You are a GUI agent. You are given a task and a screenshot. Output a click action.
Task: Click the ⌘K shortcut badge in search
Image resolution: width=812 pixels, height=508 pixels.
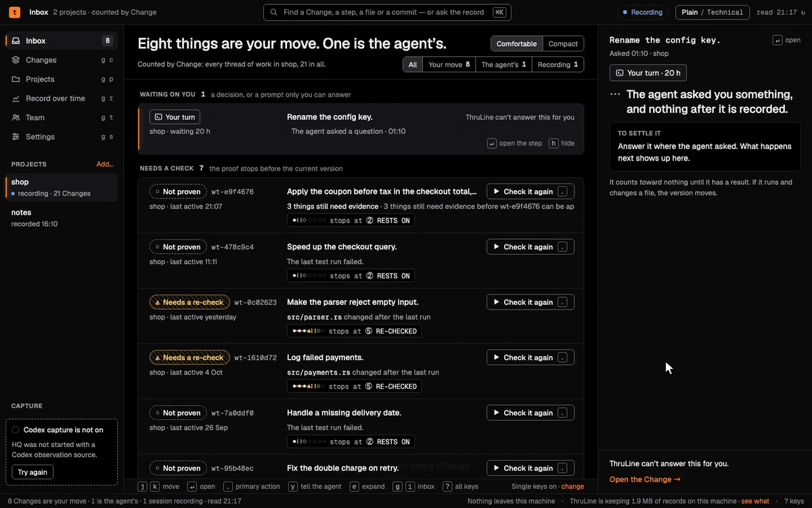(x=499, y=12)
